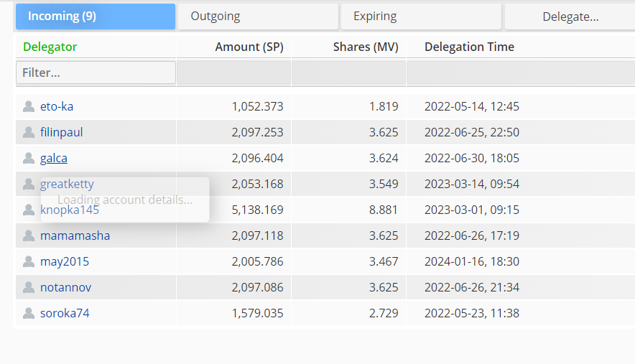Image resolution: width=635 pixels, height=364 pixels.
Task: Click the user icon beside knopka145
Action: 29,210
